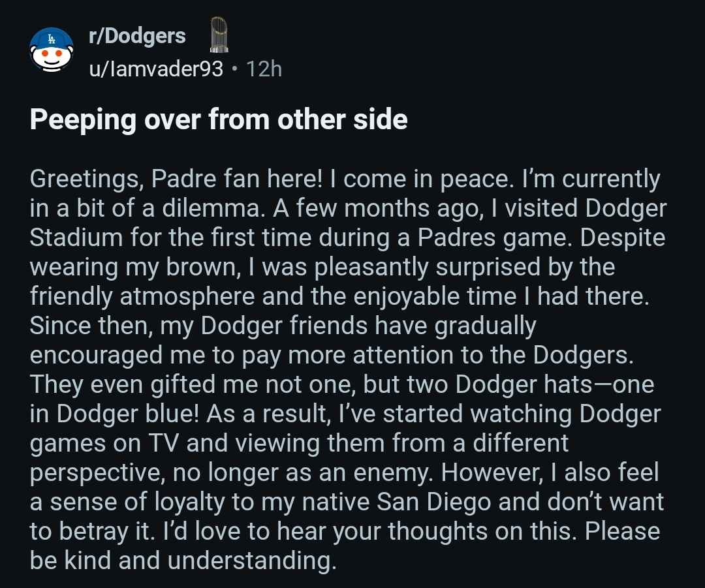
Task: Open user profile u/Iamvader93
Action: (155, 69)
